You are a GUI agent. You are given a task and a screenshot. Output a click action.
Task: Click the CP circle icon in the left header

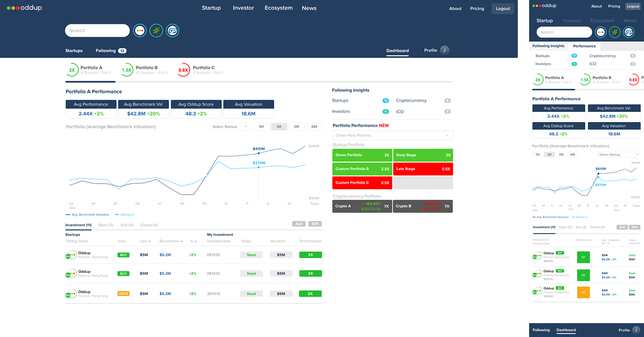173,30
